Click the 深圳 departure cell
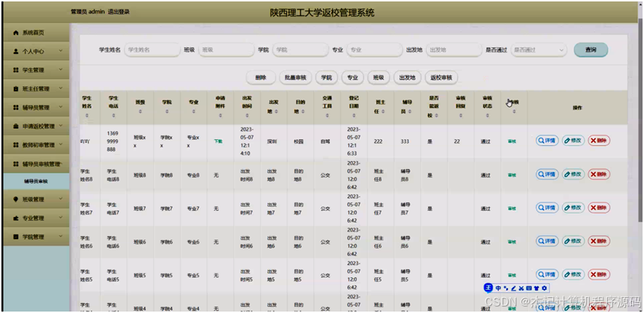Image resolution: width=644 pixels, height=313 pixels. pos(271,141)
